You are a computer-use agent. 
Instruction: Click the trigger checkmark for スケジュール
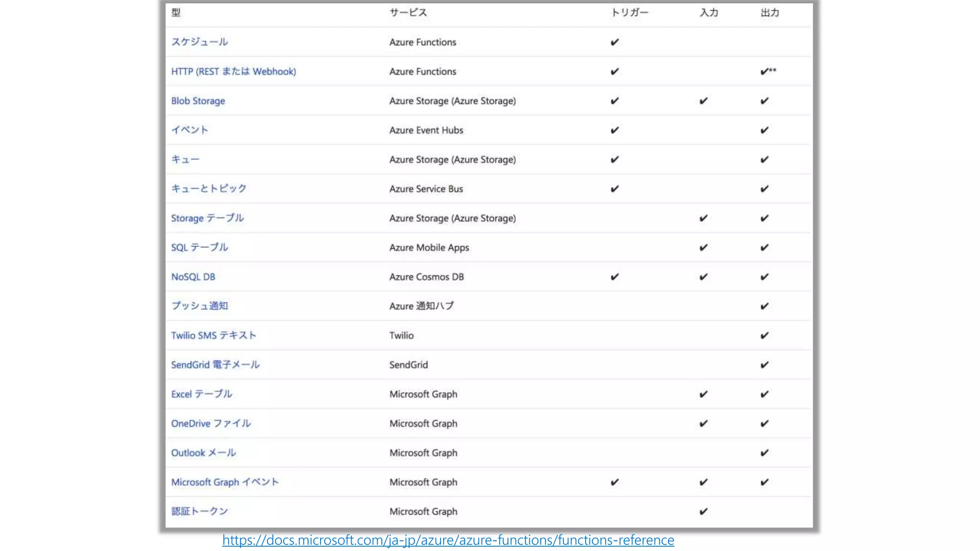coord(615,42)
